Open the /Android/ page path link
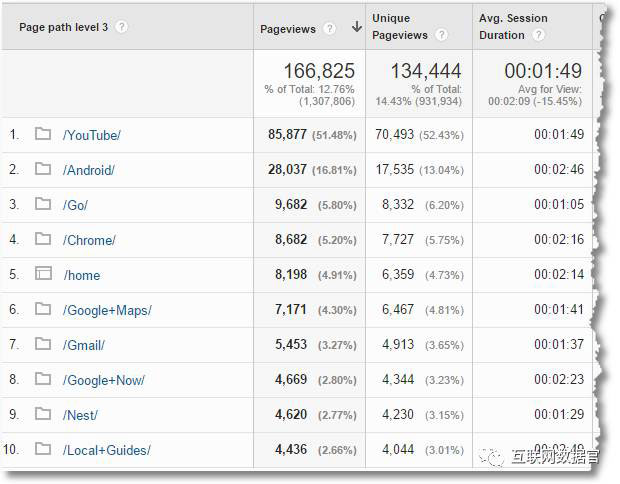Viewport: 620px width, 484px height. tap(89, 171)
